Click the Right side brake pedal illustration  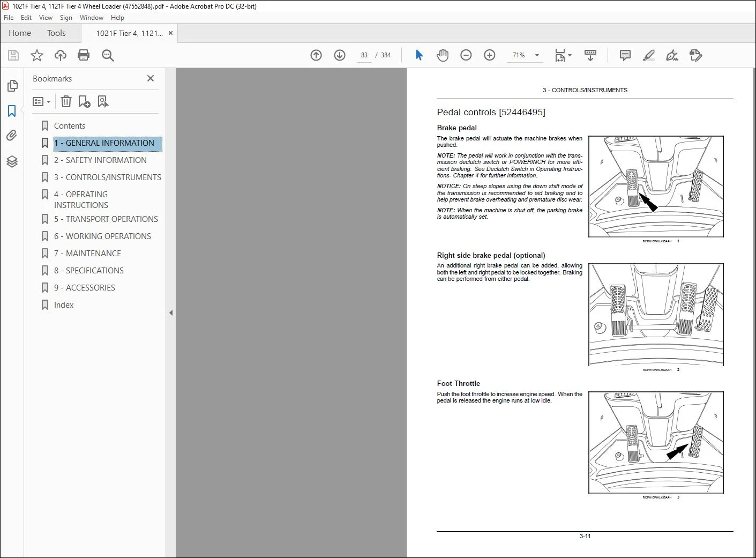click(x=656, y=315)
